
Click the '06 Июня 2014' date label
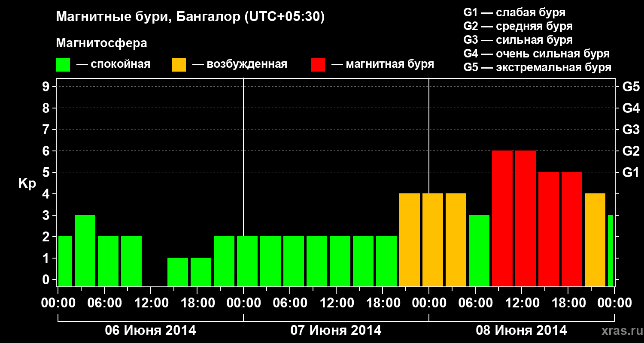(x=151, y=331)
